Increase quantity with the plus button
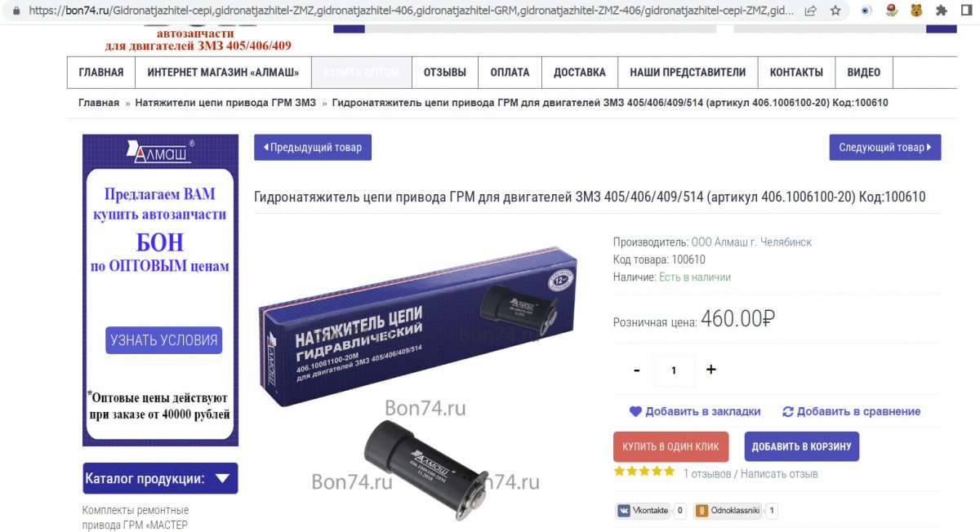980x532 pixels. coord(710,370)
